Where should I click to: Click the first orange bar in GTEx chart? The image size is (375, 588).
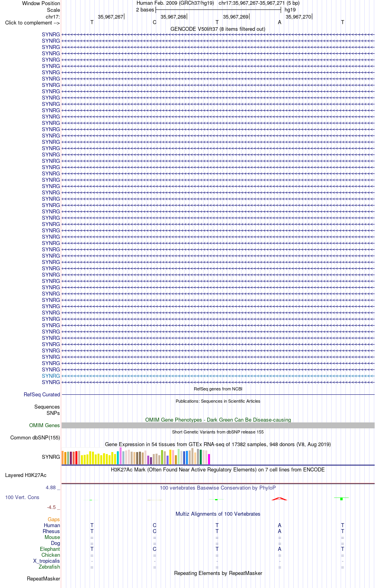click(x=63, y=458)
